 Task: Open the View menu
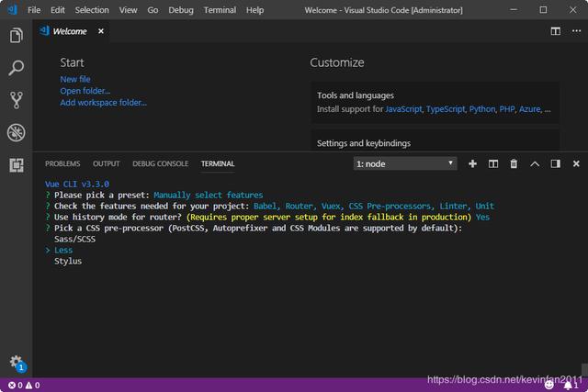pyautogui.click(x=128, y=10)
